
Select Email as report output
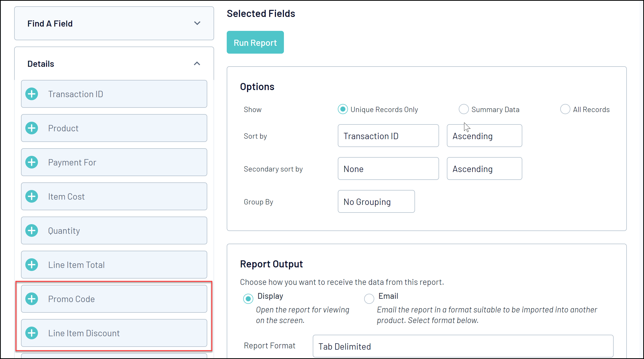point(369,299)
